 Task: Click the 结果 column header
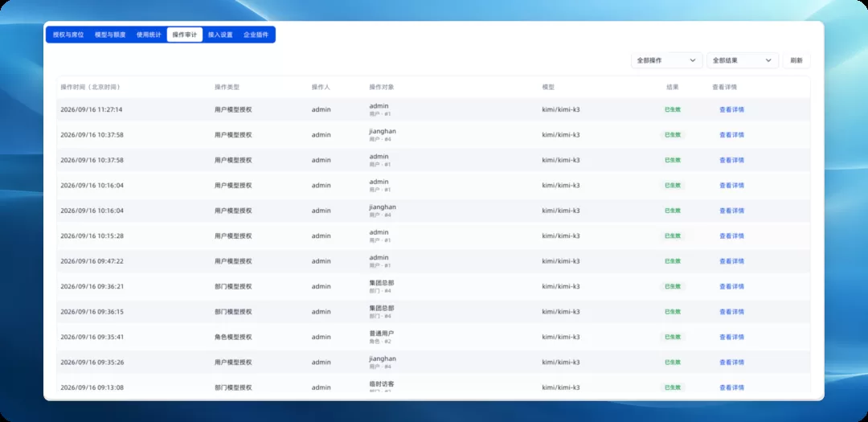click(673, 88)
